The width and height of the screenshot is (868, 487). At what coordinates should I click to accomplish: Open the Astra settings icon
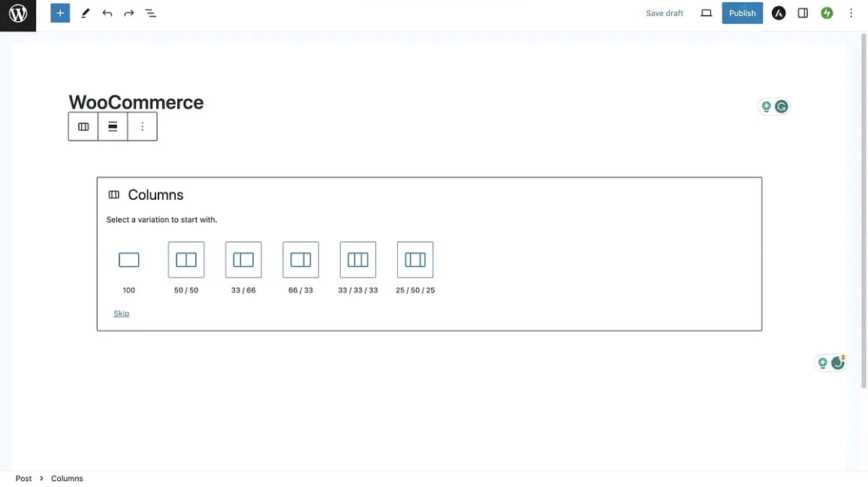(779, 14)
